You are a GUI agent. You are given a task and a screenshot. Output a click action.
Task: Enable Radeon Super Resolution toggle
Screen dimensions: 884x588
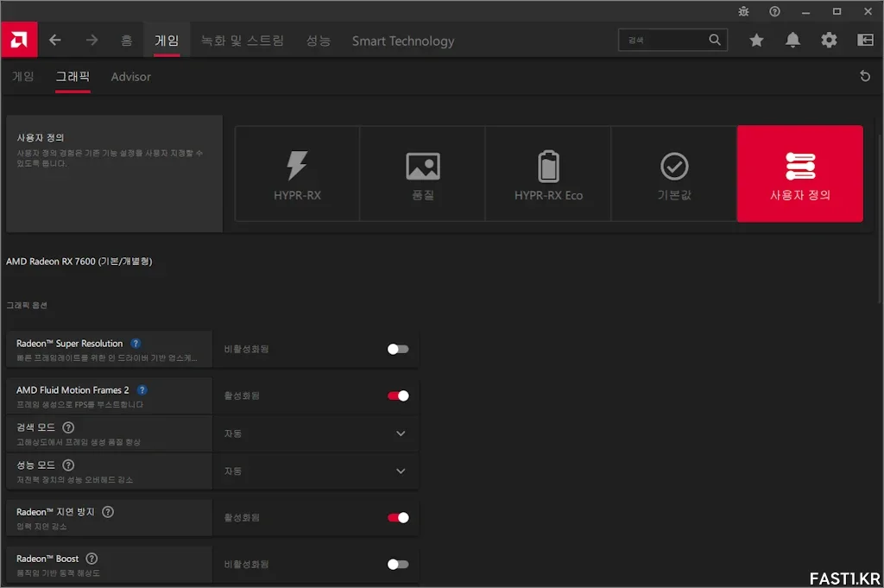pyautogui.click(x=398, y=350)
